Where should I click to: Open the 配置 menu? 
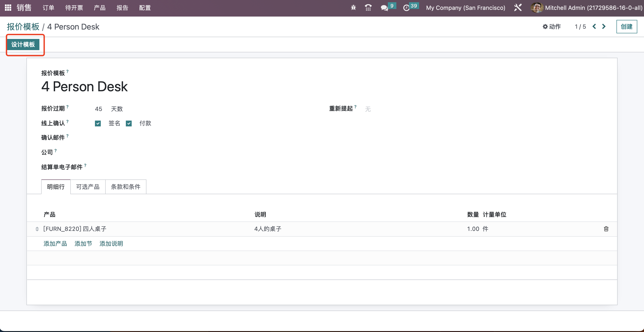pos(145,8)
